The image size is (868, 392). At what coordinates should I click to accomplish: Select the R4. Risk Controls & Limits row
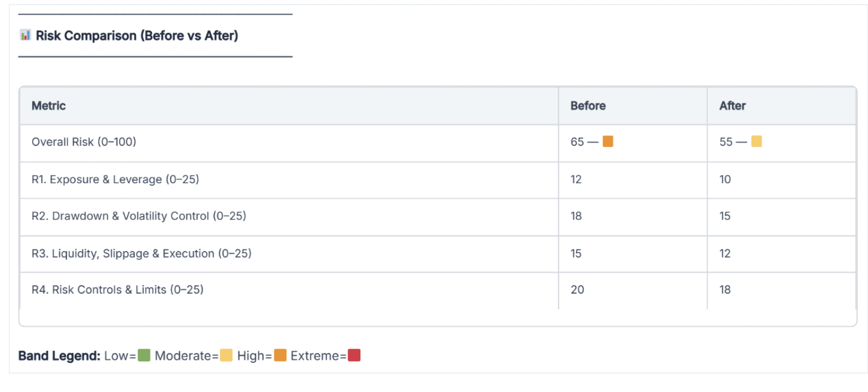[117, 290]
